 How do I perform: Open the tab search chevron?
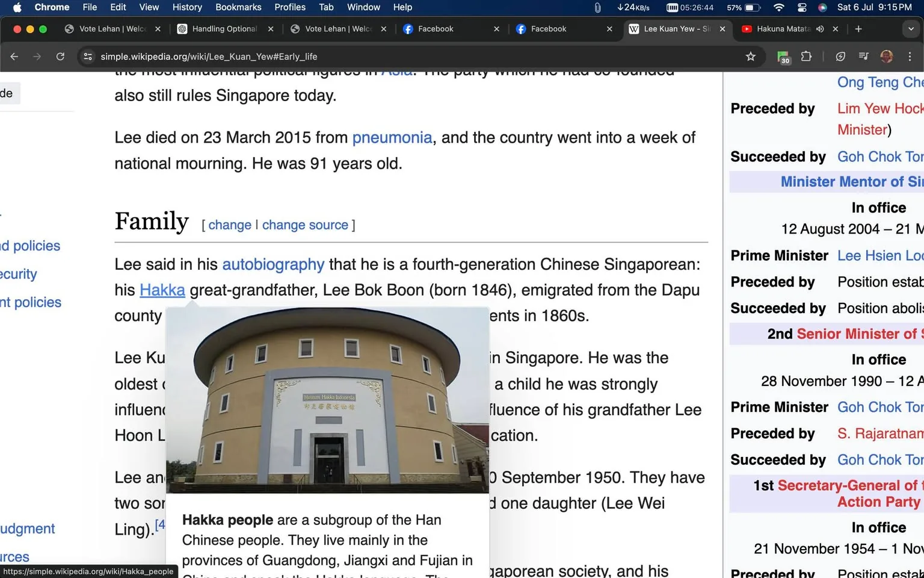(x=910, y=28)
